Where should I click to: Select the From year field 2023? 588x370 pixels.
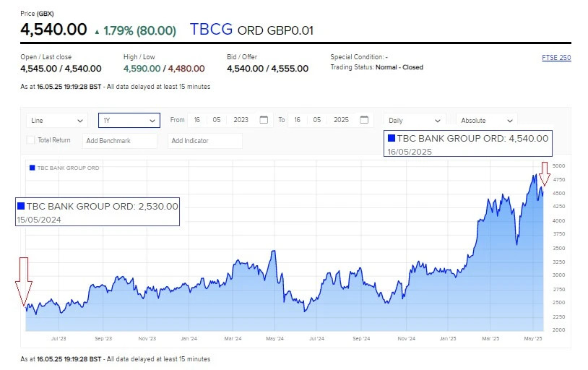[x=241, y=120]
